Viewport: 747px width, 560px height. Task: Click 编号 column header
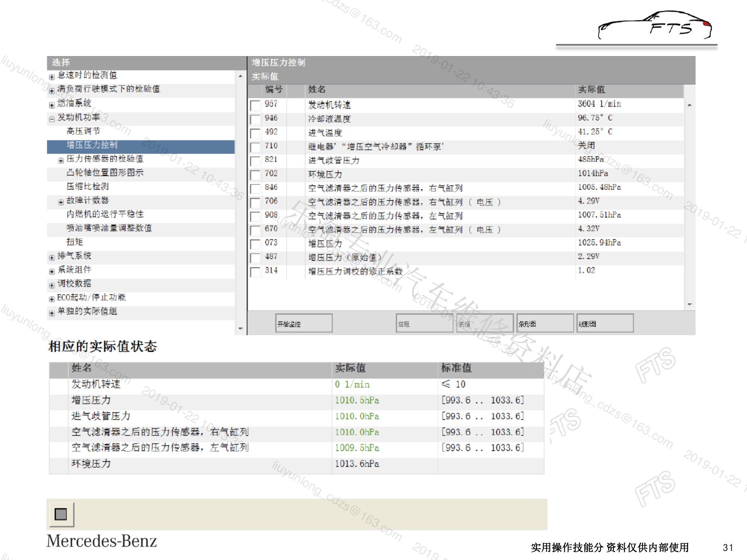coord(274,90)
